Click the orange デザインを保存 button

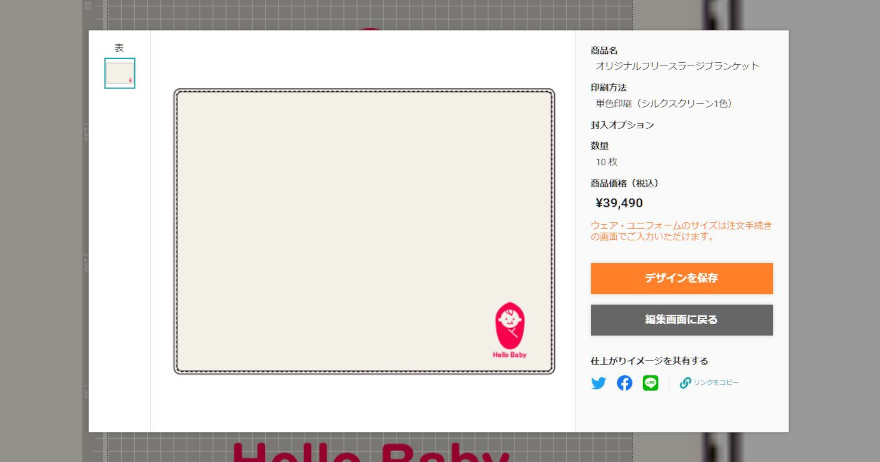681,278
